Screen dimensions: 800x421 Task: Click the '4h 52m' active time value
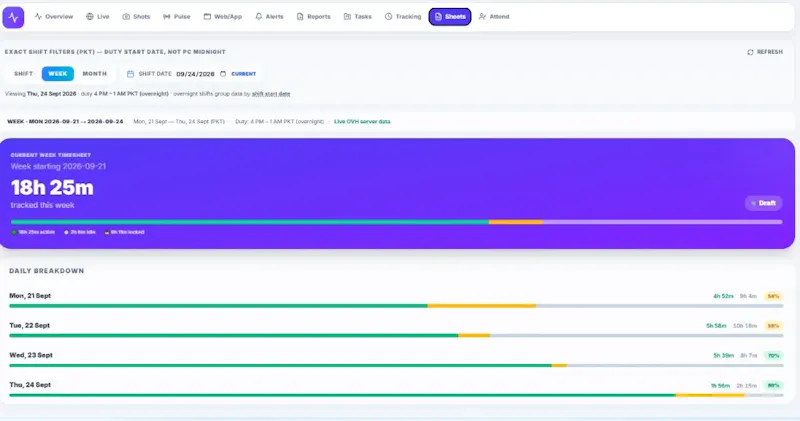(723, 296)
